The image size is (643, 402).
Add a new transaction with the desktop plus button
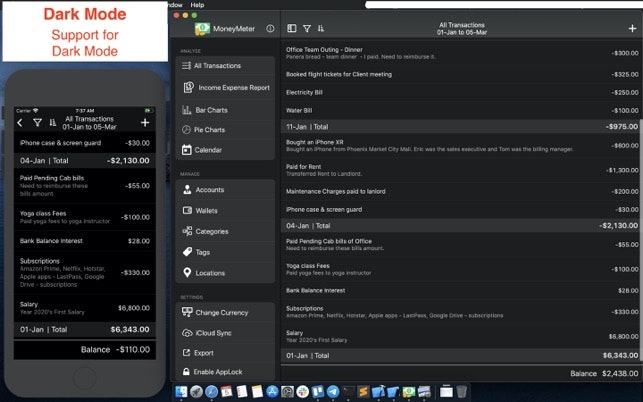(632, 28)
